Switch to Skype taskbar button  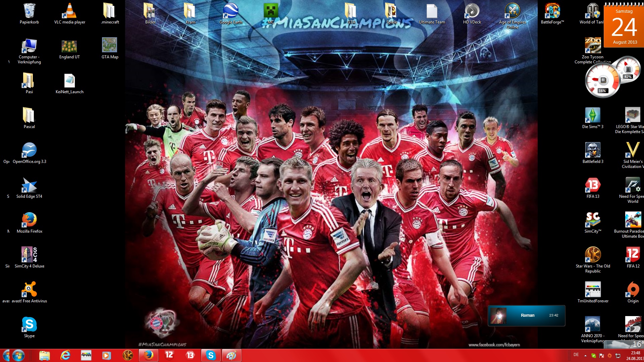tap(211, 355)
